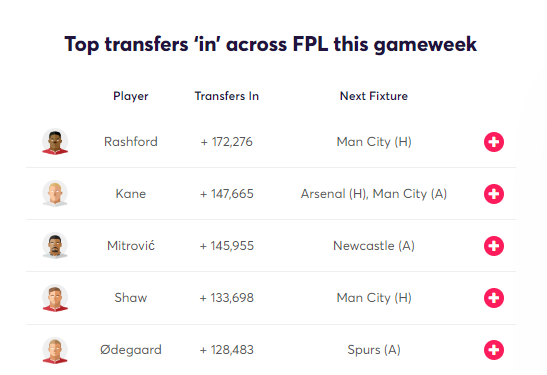Open the Rashford player name link
Viewport: 547px width, 375px height.
131,142
